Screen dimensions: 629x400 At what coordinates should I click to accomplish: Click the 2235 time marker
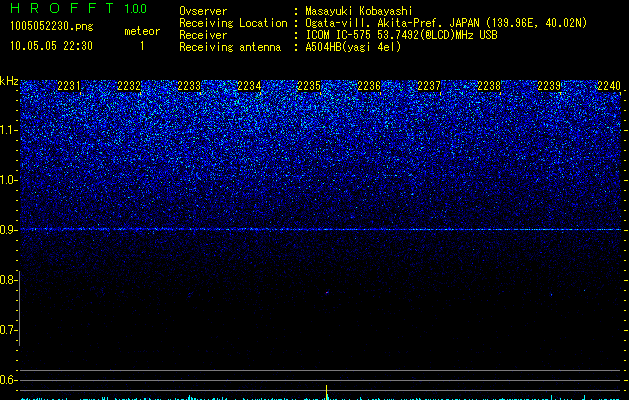point(309,86)
